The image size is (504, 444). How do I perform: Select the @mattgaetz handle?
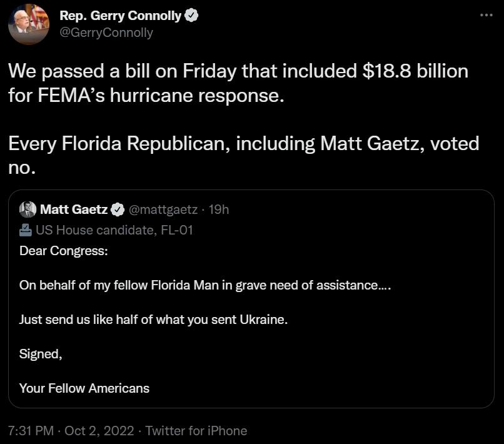coord(164,209)
